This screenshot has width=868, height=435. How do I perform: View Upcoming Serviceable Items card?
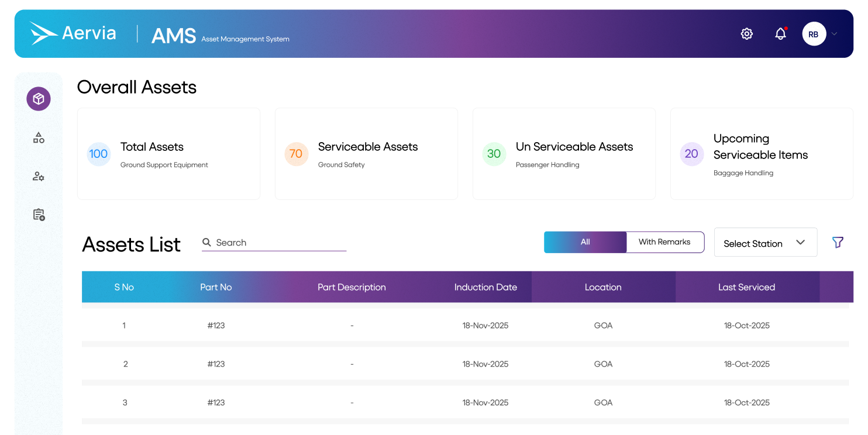(761, 153)
